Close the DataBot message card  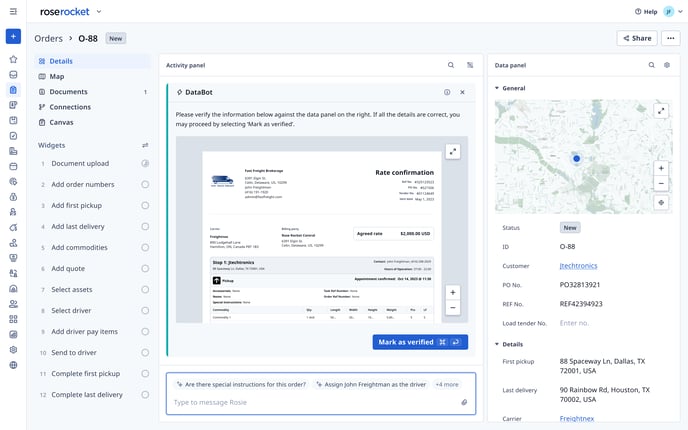point(462,92)
